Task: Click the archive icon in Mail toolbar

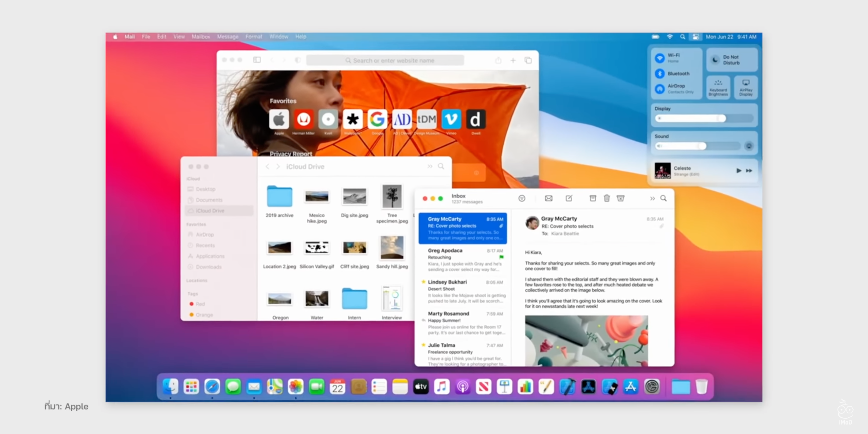Action: [593, 198]
